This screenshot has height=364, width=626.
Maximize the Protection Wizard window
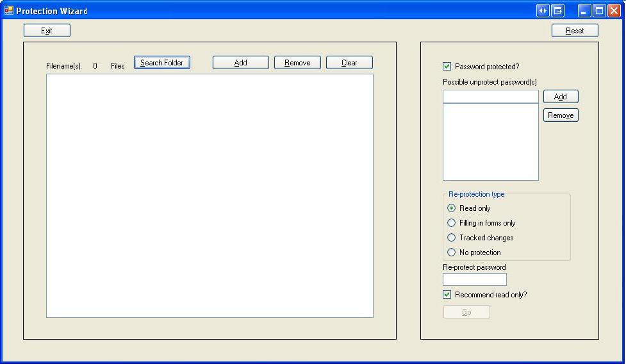599,10
